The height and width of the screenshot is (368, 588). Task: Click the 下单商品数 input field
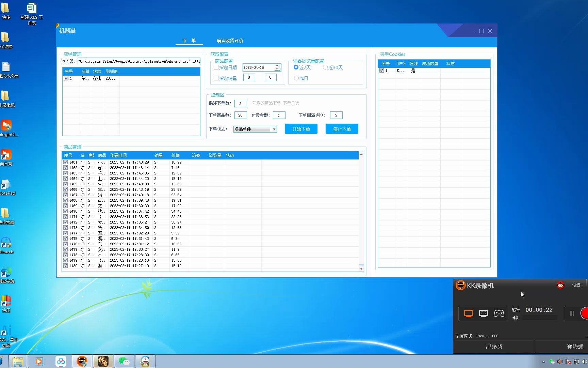[241, 115]
